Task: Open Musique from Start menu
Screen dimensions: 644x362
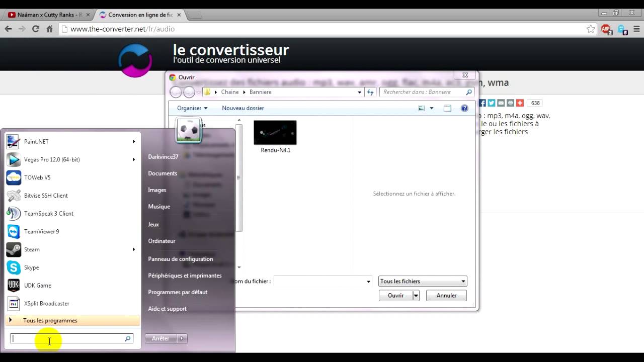Action: tap(159, 207)
